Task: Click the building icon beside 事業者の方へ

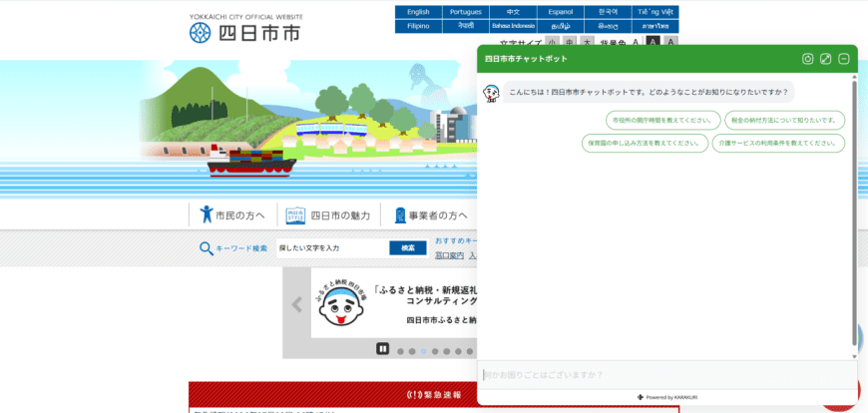Action: [x=400, y=215]
